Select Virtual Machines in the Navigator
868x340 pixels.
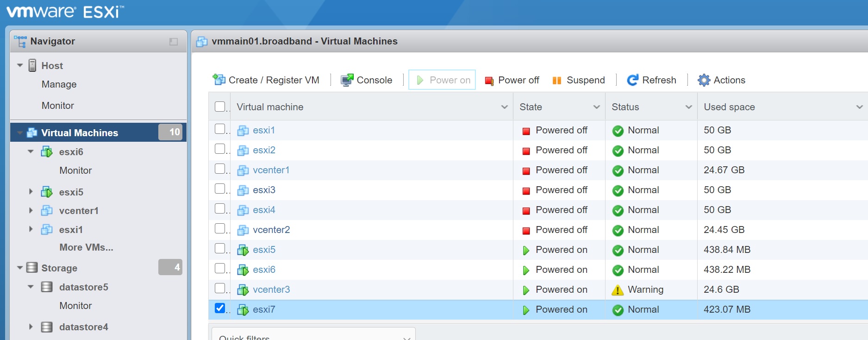point(79,133)
